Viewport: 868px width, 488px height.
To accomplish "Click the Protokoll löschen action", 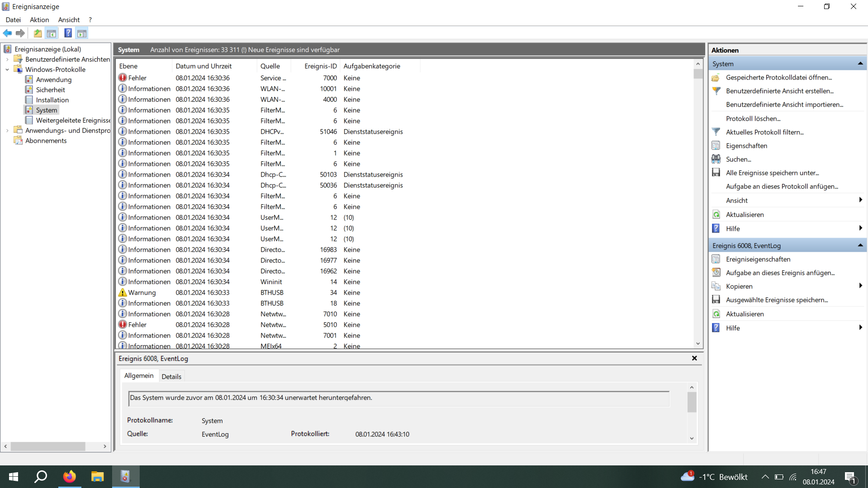I will [753, 118].
